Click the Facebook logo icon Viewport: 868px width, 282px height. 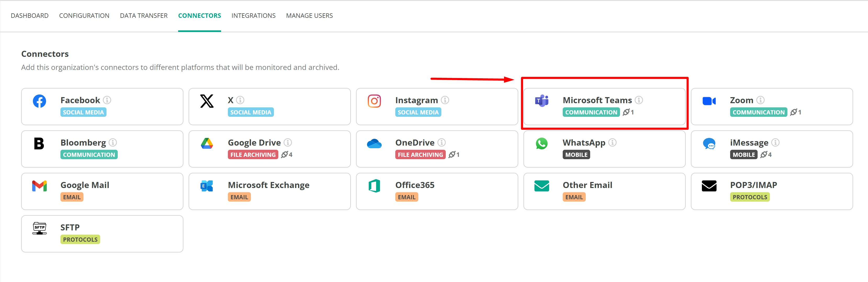[x=40, y=101]
